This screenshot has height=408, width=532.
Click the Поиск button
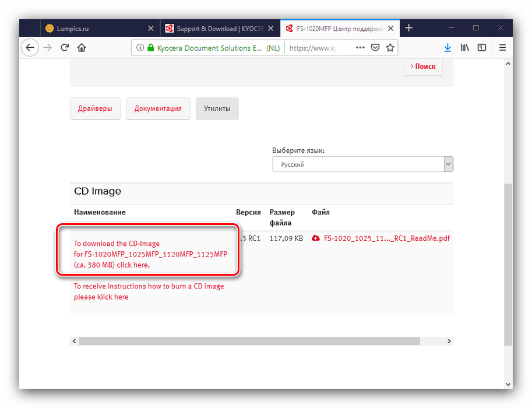click(423, 66)
